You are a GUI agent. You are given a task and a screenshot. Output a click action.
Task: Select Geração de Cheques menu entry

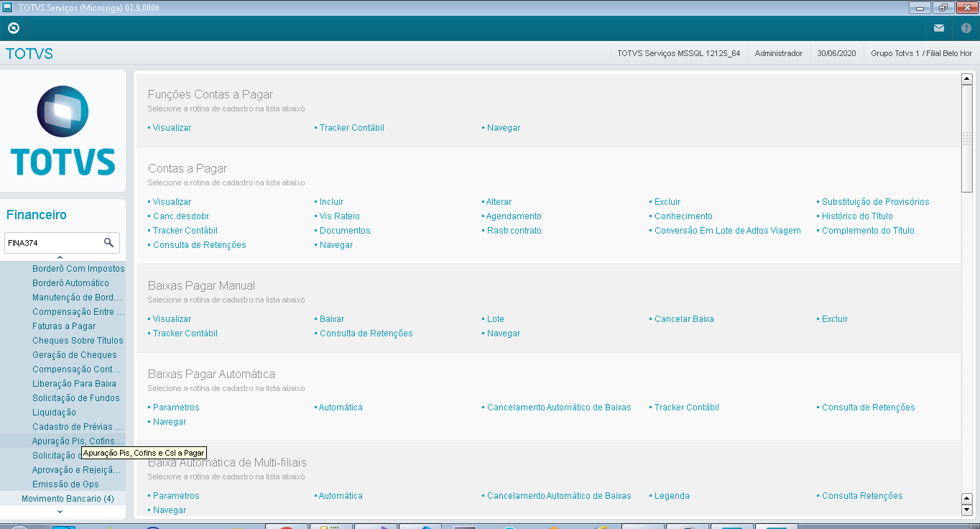75,355
